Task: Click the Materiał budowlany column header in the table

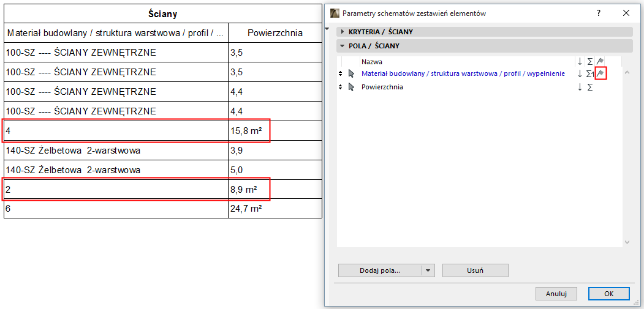Action: (116, 33)
